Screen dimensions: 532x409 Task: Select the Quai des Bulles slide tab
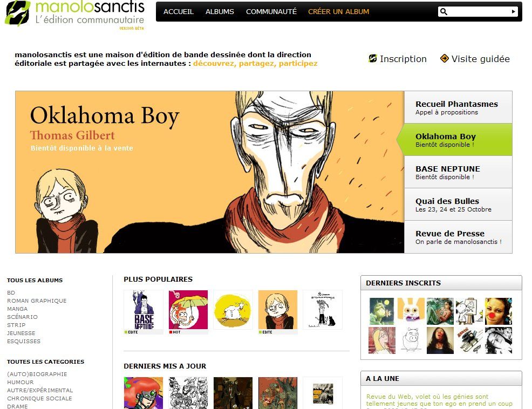click(x=458, y=204)
